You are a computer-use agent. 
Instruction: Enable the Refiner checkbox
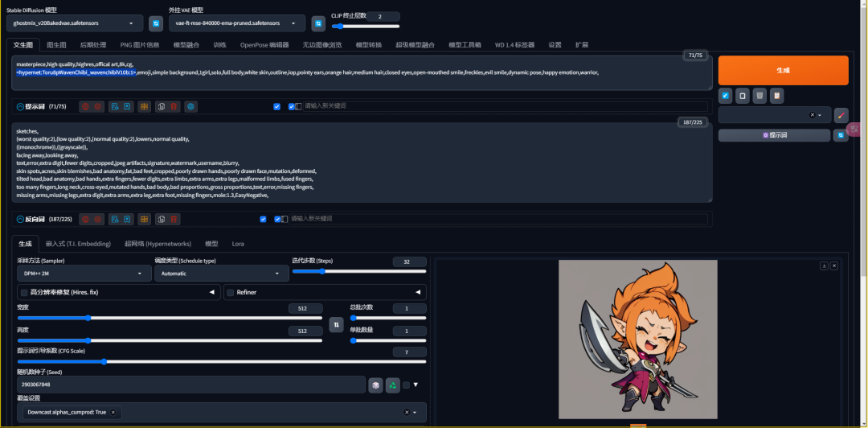coord(230,292)
